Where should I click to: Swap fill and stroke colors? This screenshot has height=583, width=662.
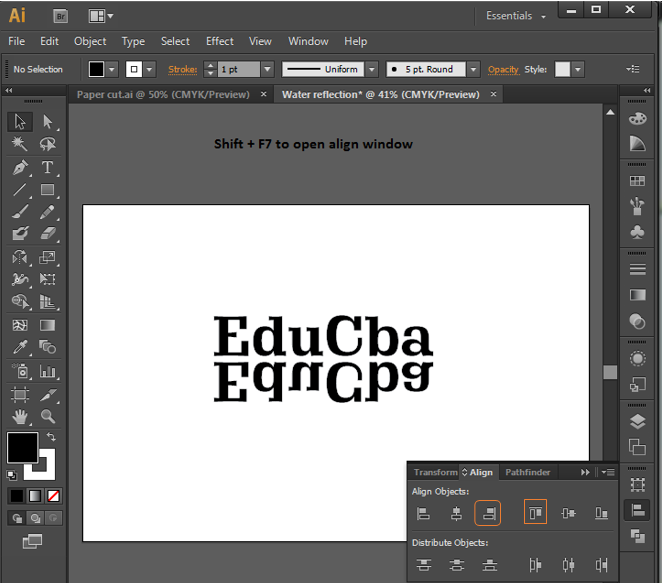(x=51, y=437)
